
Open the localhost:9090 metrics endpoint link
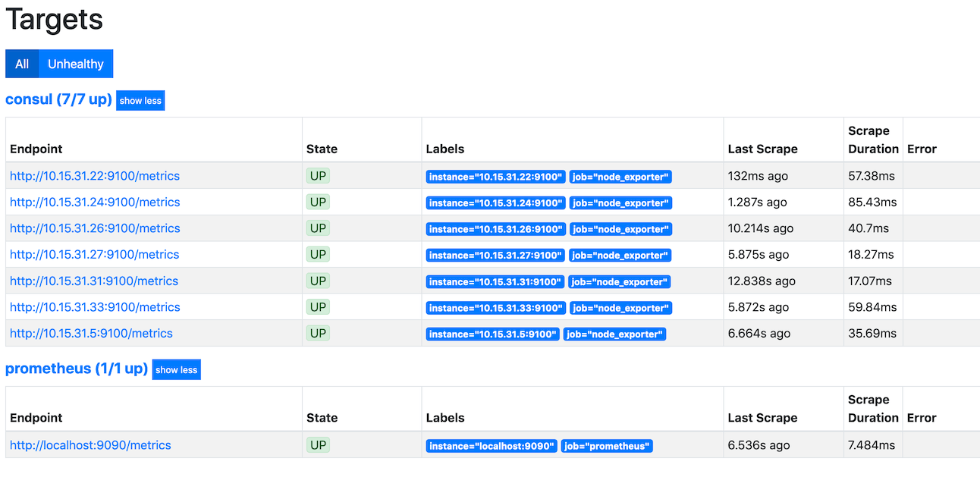point(90,444)
